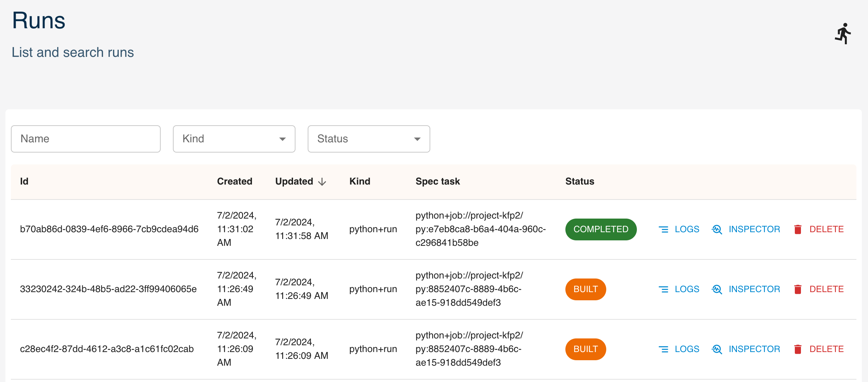Click the COMPLETED status badge

tap(600, 229)
